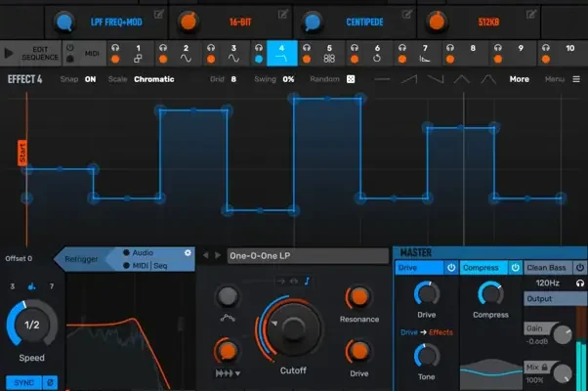588x391 pixels.
Task: Expand the More shapes list
Action: point(520,79)
